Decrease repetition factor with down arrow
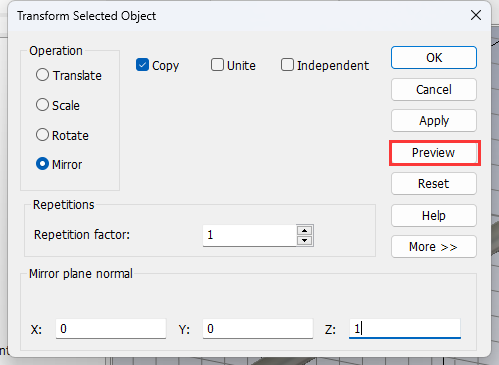Viewport: 499px width, 365px height. [305, 240]
